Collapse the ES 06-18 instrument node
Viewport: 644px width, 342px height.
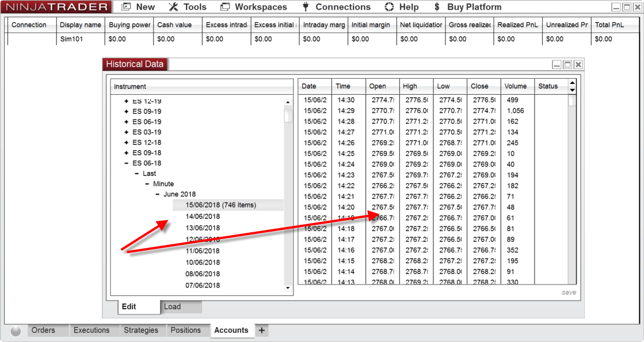click(127, 163)
